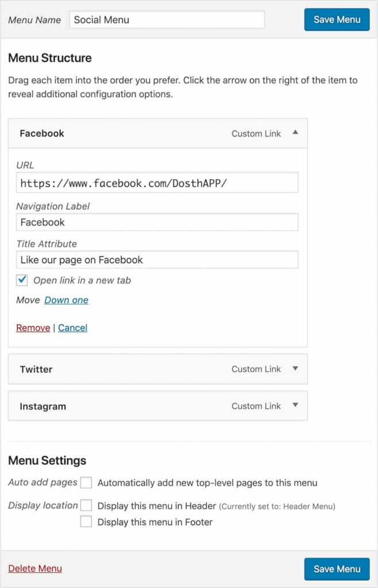Expand the Twitter custom link options
Image resolution: width=378 pixels, height=588 pixels.
(x=295, y=369)
